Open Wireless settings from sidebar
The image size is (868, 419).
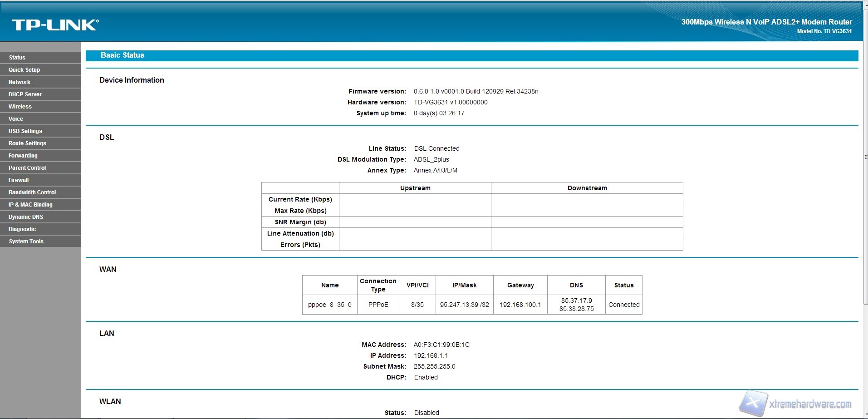point(20,107)
